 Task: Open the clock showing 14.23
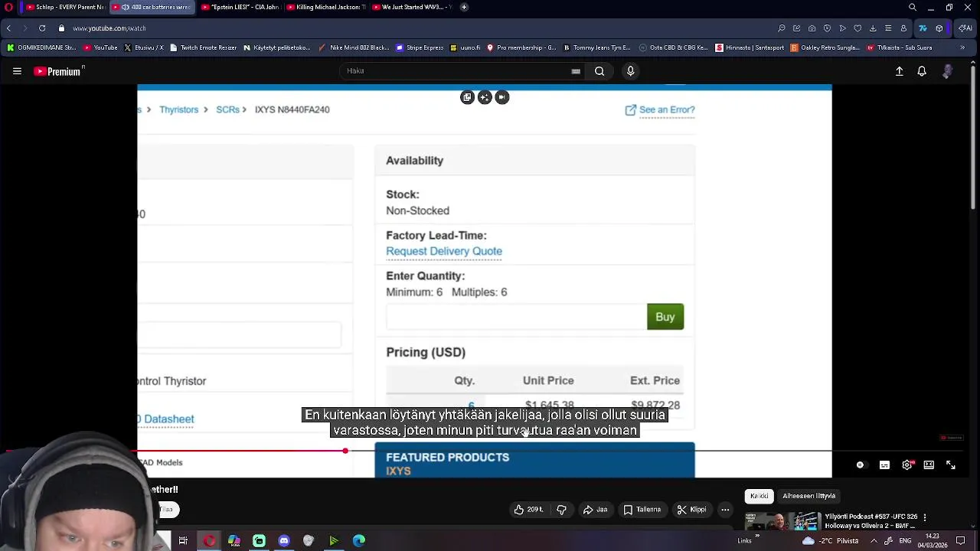click(x=933, y=540)
